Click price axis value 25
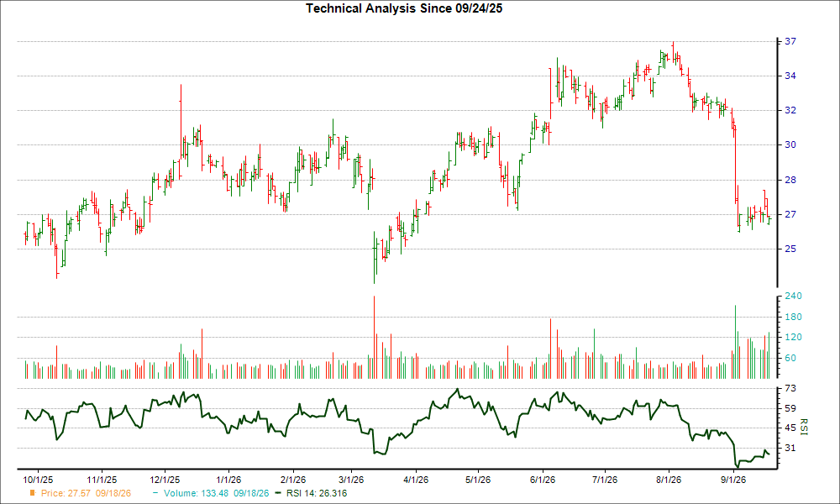Screen dimensions: 840x504 (x=790, y=249)
